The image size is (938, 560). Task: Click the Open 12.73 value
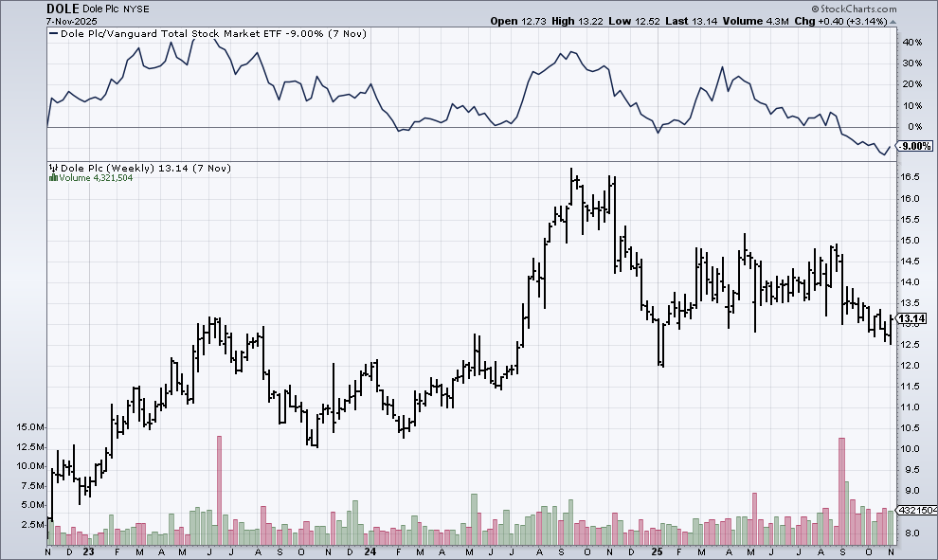518,21
